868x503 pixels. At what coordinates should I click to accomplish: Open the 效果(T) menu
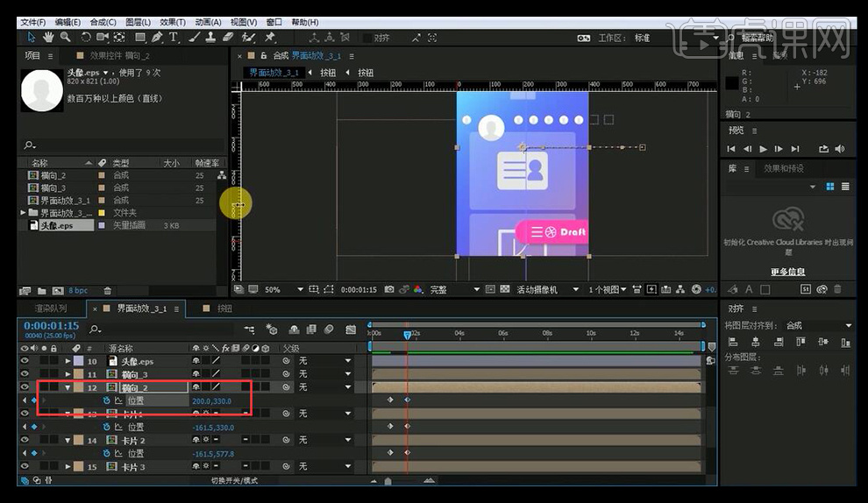tap(173, 22)
